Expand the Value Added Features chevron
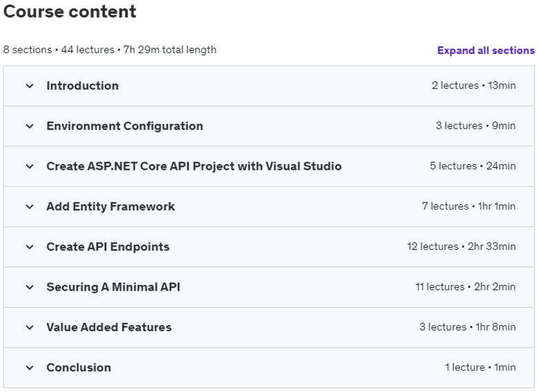This screenshot has height=392, width=538. tap(30, 327)
